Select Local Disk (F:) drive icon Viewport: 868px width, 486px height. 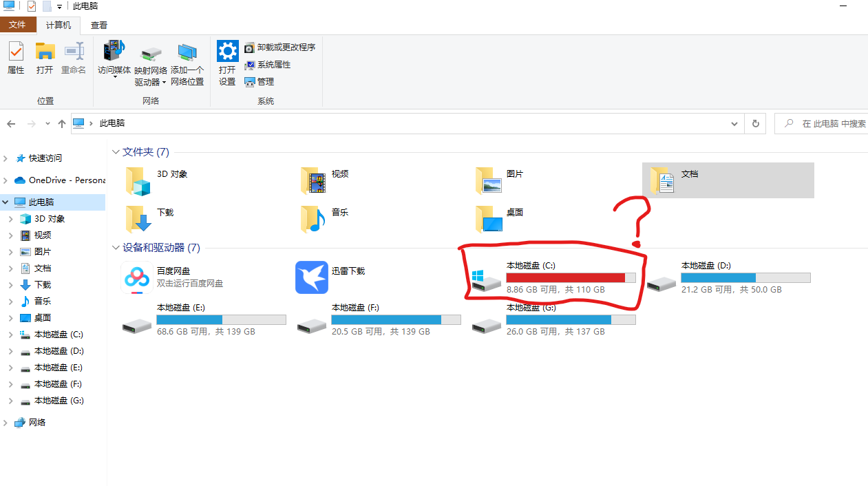point(312,325)
